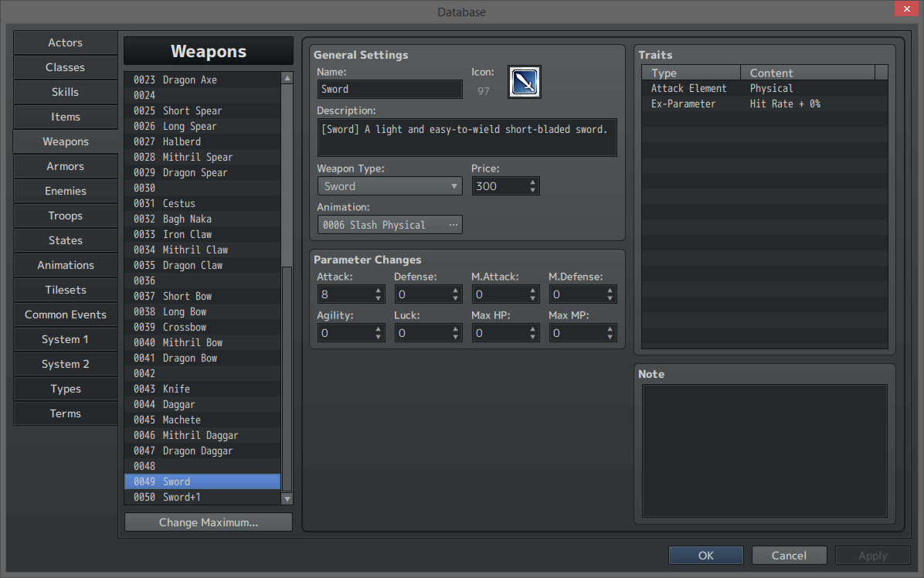Increase M.Attack via its dropdown spinner
The width and height of the screenshot is (924, 578).
click(x=532, y=290)
